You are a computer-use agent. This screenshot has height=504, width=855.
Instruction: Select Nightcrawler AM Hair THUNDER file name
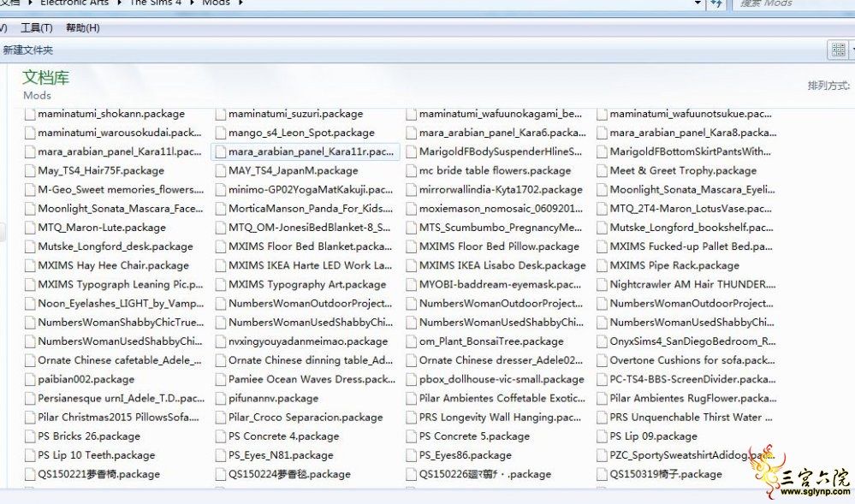click(x=692, y=285)
